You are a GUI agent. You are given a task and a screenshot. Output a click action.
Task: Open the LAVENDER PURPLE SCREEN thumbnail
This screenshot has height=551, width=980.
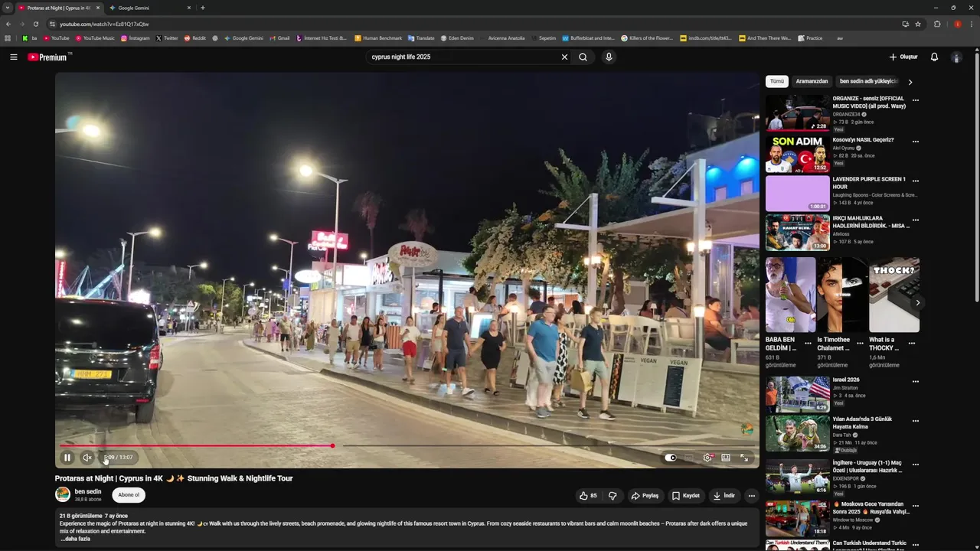tap(798, 194)
